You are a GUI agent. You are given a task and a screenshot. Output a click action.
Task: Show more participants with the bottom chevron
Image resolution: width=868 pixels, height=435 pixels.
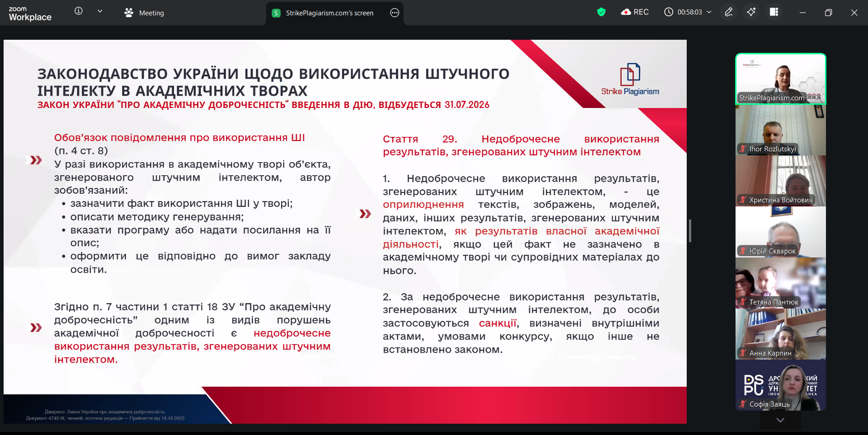point(780,420)
